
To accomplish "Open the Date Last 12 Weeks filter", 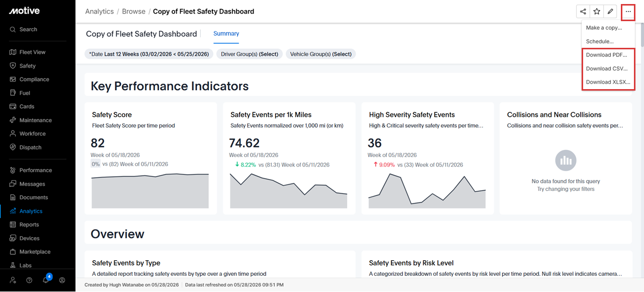I will (x=149, y=54).
